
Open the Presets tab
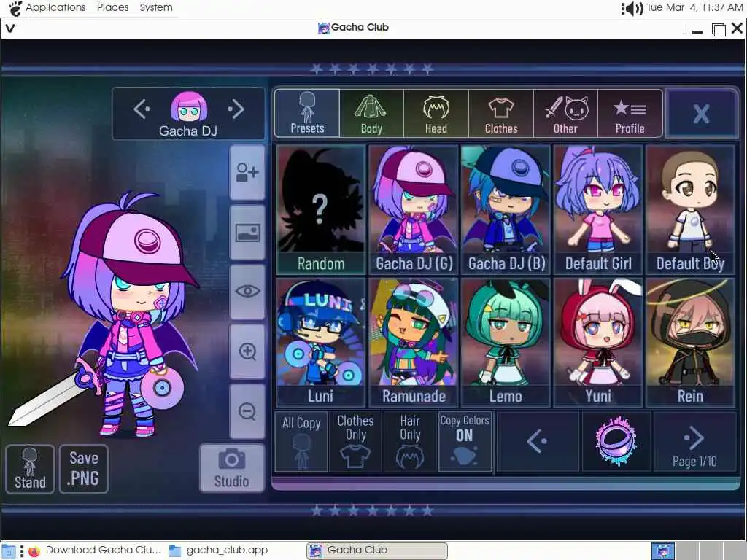coord(307,113)
